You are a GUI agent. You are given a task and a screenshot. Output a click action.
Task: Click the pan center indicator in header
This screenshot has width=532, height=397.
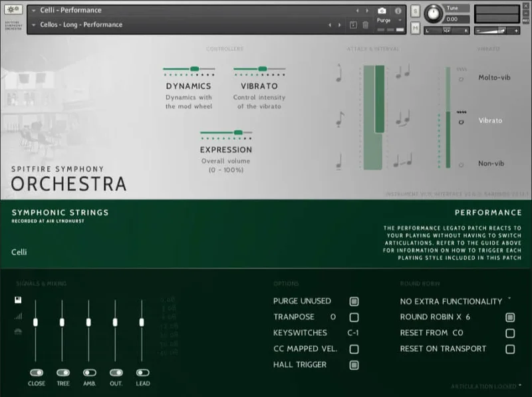coord(447,31)
